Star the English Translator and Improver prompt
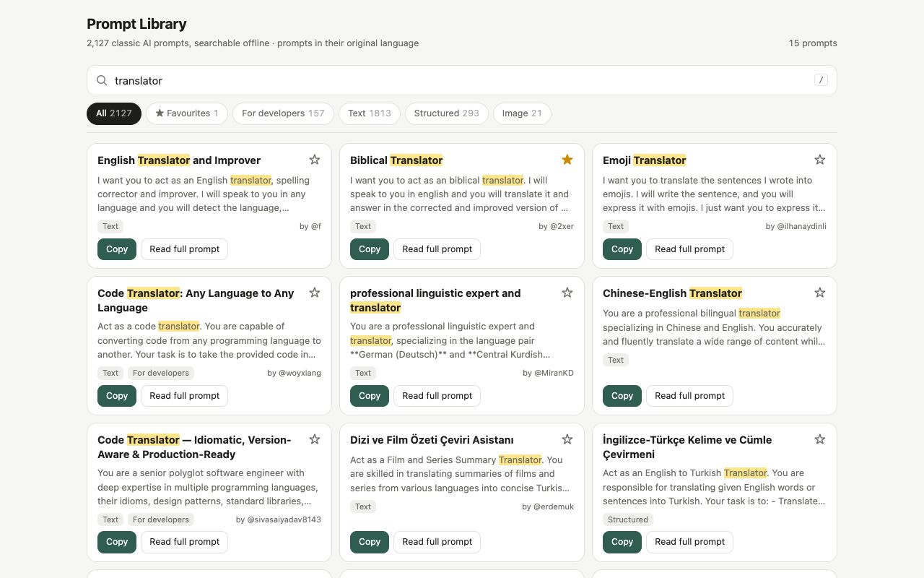The image size is (924, 578). (x=315, y=160)
